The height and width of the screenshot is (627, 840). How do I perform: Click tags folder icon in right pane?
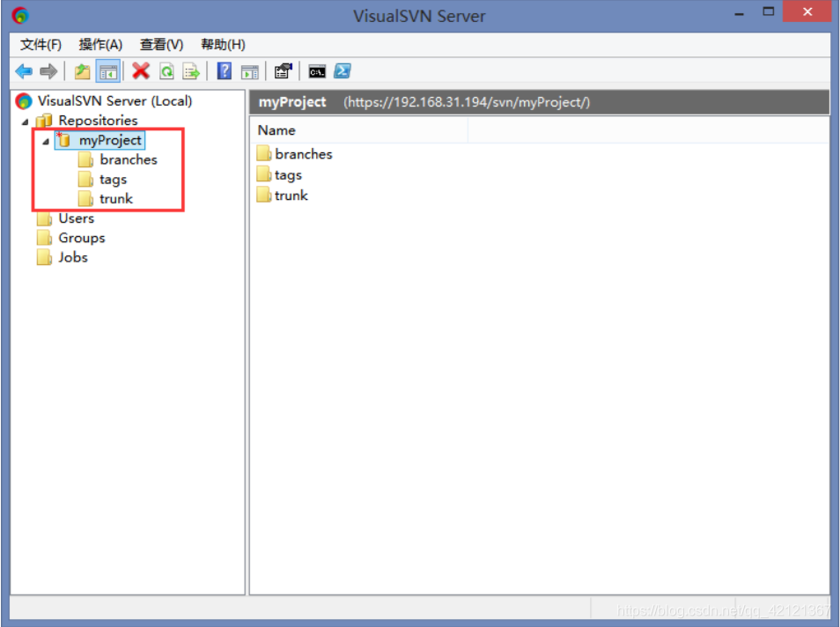[263, 174]
